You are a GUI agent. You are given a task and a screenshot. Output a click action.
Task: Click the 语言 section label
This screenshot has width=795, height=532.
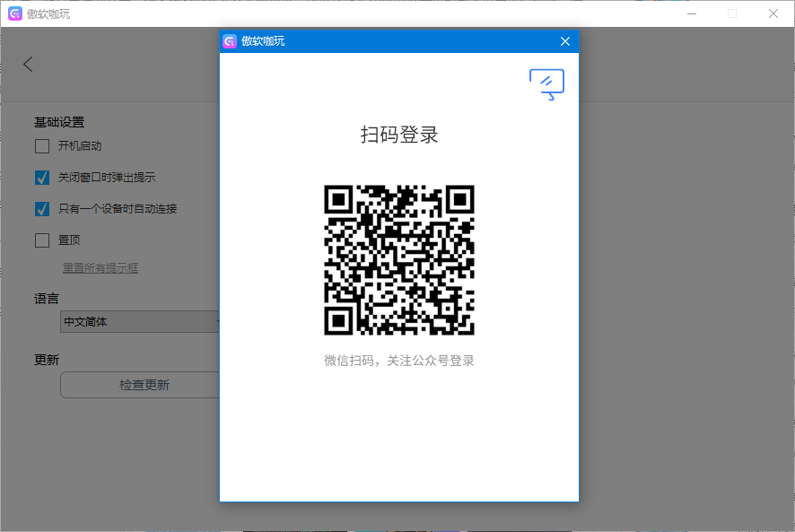(x=47, y=299)
